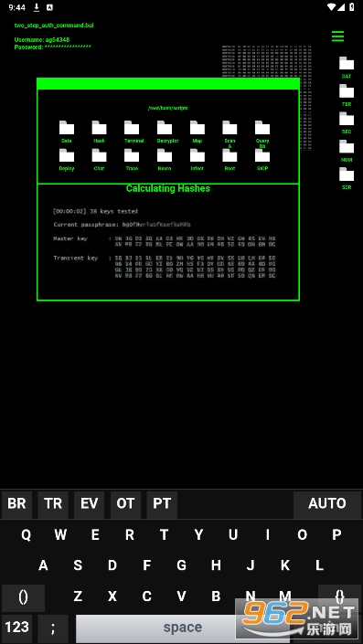The width and height of the screenshot is (363, 644).
Task: Tap the H key
Action: coord(216,565)
